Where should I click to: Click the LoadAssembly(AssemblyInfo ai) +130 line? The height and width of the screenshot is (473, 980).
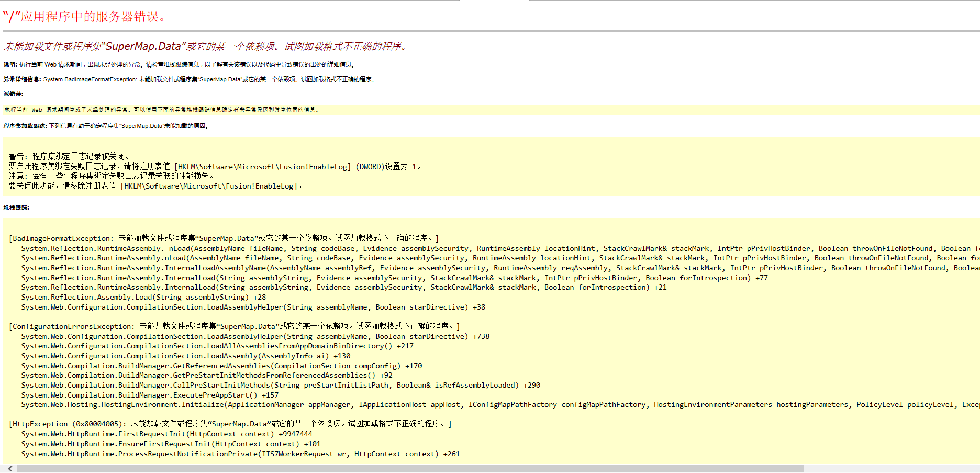186,356
